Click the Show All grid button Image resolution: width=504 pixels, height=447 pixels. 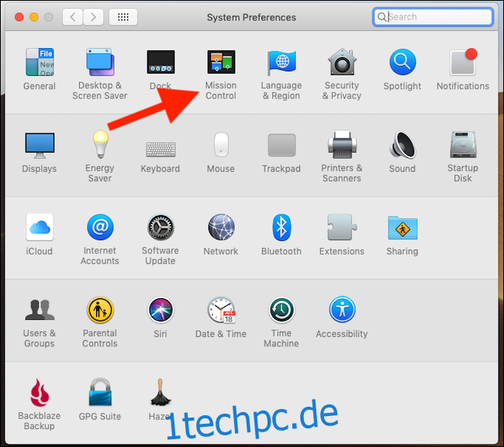123,17
